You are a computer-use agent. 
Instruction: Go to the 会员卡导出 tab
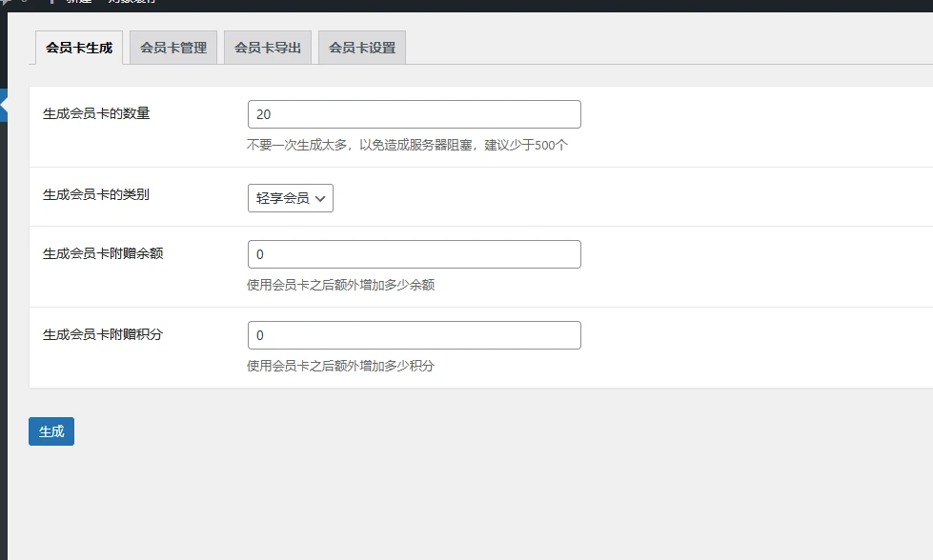click(268, 48)
